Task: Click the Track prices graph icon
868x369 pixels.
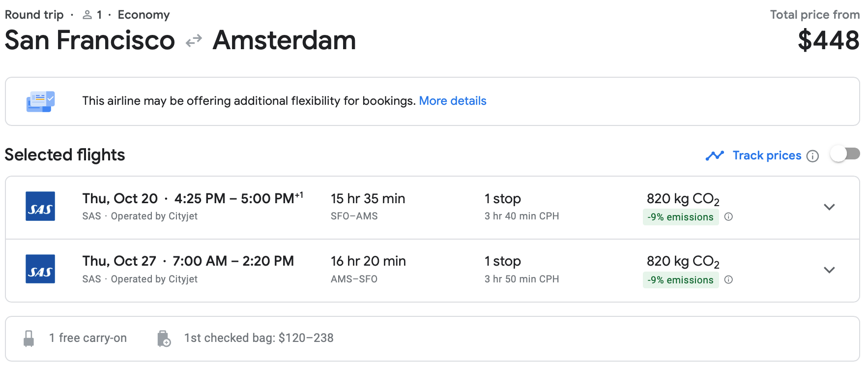Action: point(715,155)
